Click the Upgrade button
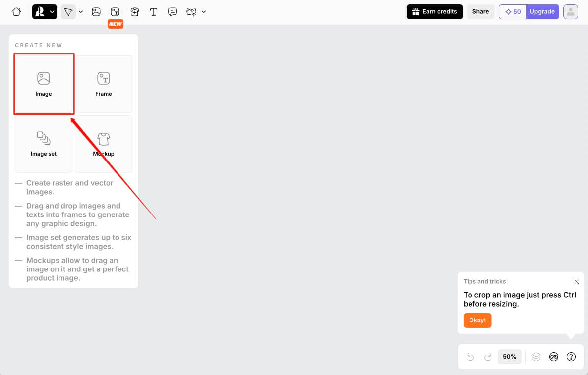Image resolution: width=588 pixels, height=375 pixels. [x=542, y=12]
